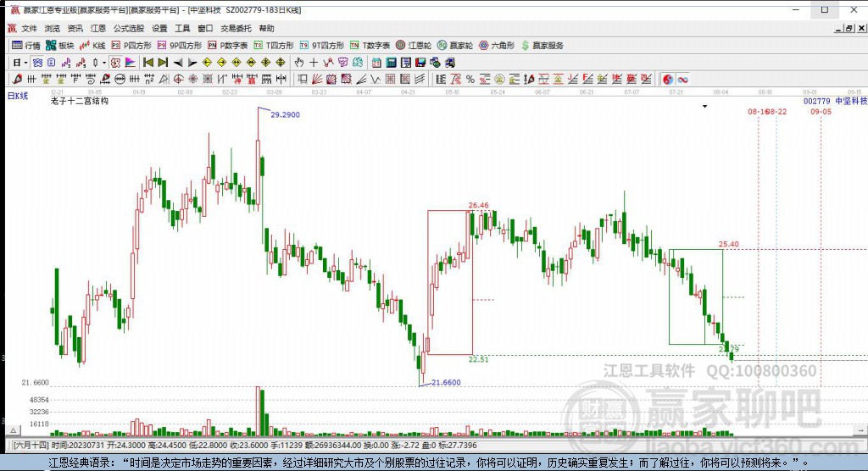
Task: Click the pencil drawing tool icon
Action: (x=17, y=79)
